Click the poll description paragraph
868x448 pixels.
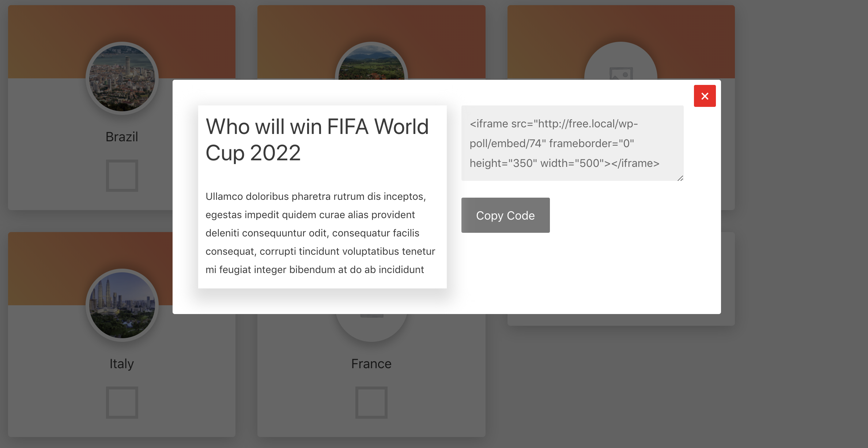(x=320, y=233)
